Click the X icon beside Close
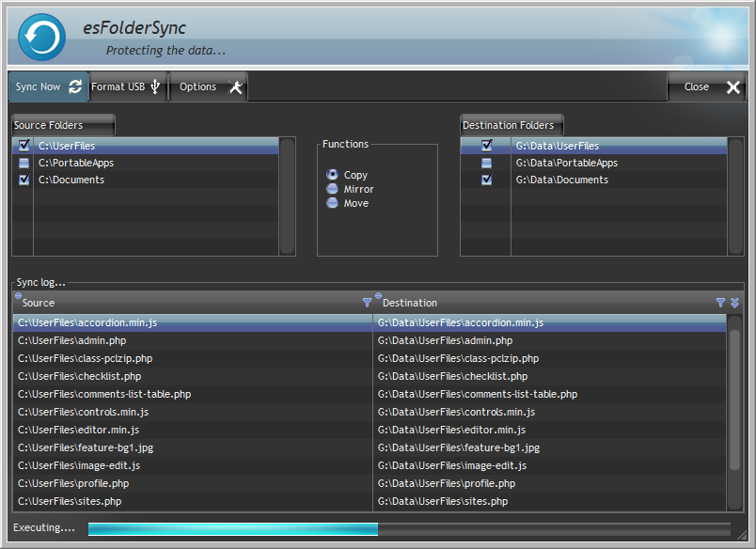 (x=733, y=87)
